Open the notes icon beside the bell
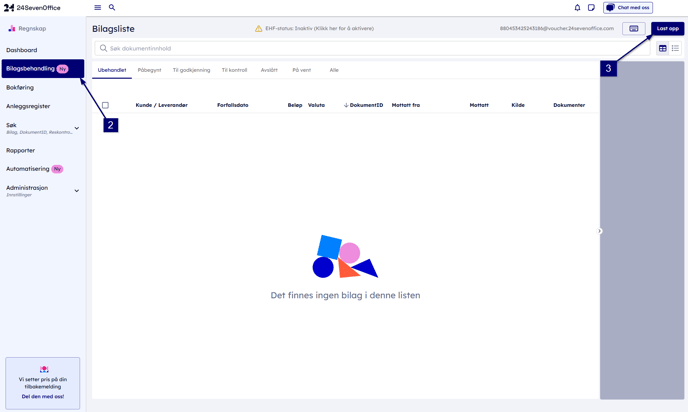The image size is (688, 412). [591, 8]
